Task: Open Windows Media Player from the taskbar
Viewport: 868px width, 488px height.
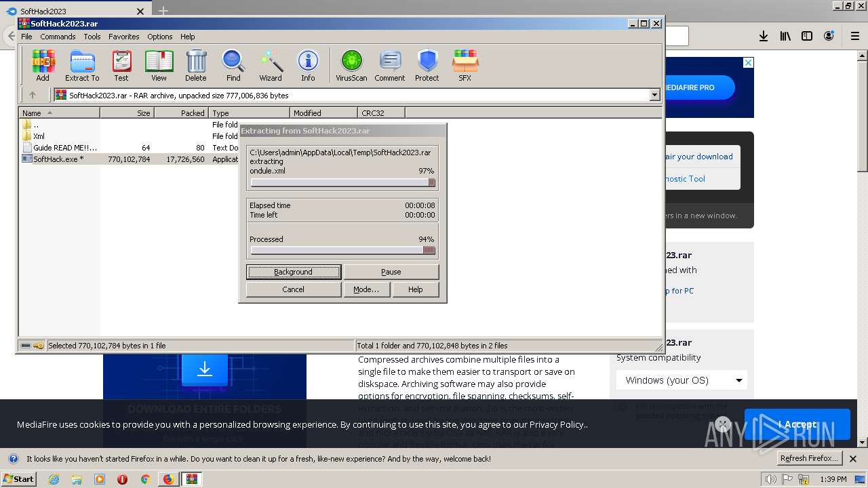Action: click(100, 479)
